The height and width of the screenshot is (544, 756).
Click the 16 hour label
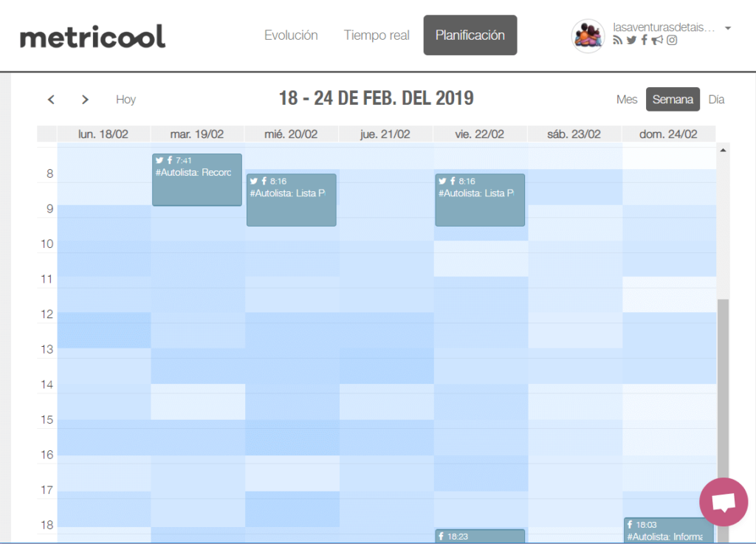pos(47,455)
